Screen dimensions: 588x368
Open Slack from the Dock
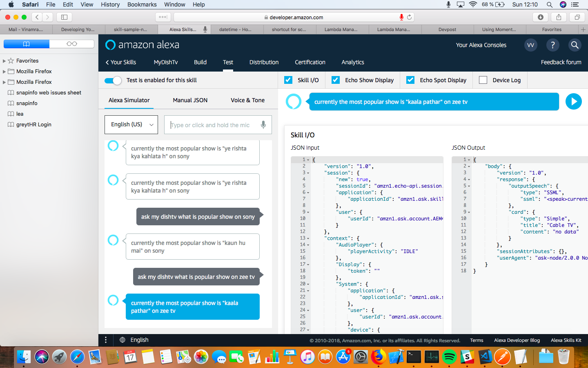coord(467,357)
